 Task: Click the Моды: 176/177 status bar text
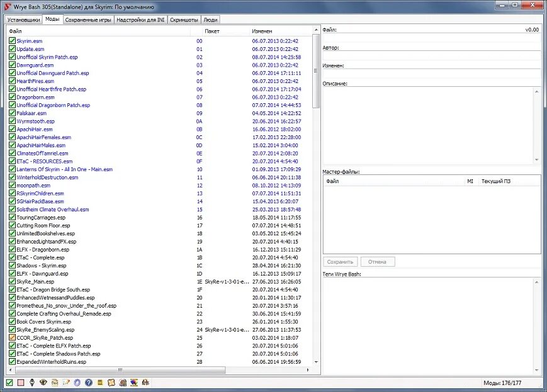coord(502,383)
